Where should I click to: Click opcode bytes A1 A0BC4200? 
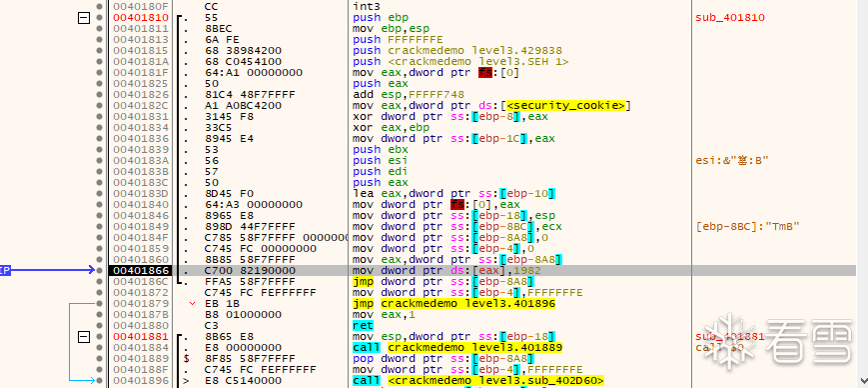[243, 106]
